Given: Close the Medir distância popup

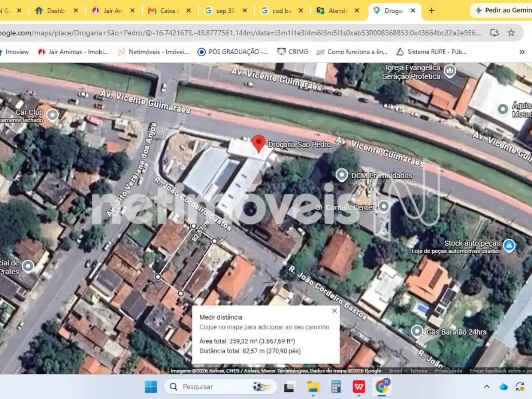Looking at the screenshot, I should [334, 311].
